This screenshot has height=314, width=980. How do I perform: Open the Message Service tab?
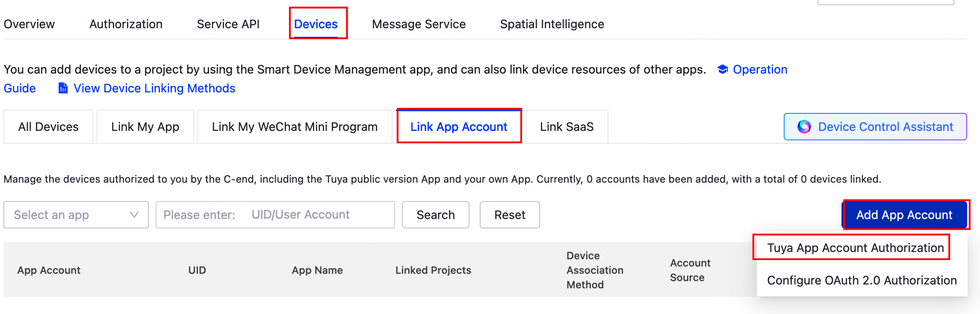coord(419,24)
